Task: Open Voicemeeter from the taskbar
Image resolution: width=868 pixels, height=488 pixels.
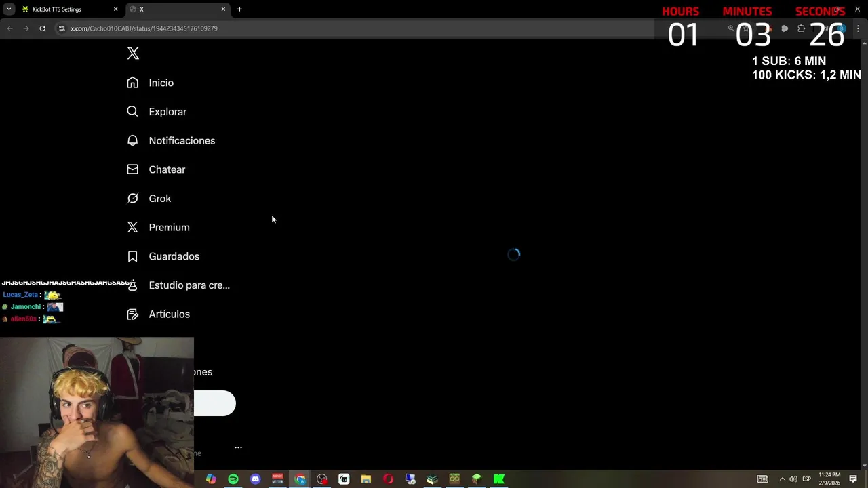Action: click(x=277, y=479)
